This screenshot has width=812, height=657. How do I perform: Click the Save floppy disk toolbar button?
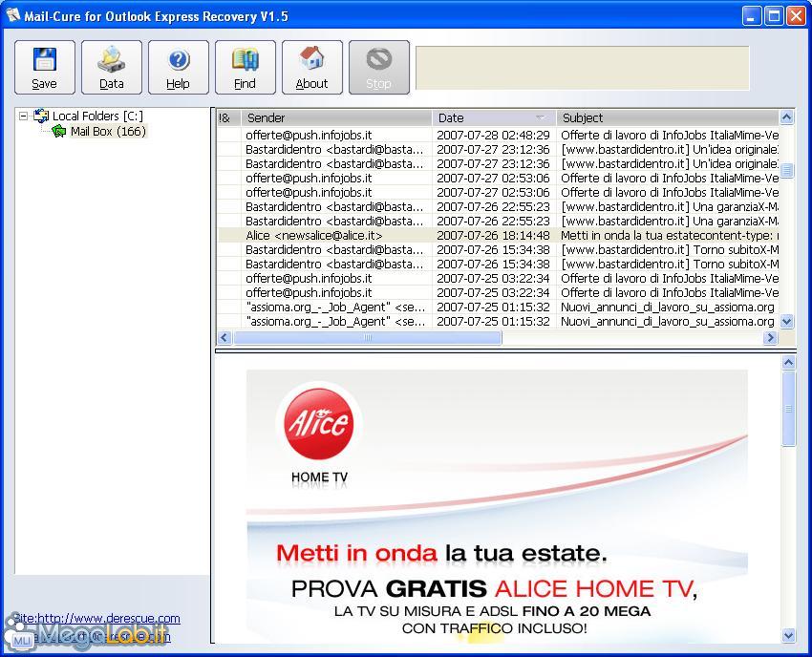(45, 67)
